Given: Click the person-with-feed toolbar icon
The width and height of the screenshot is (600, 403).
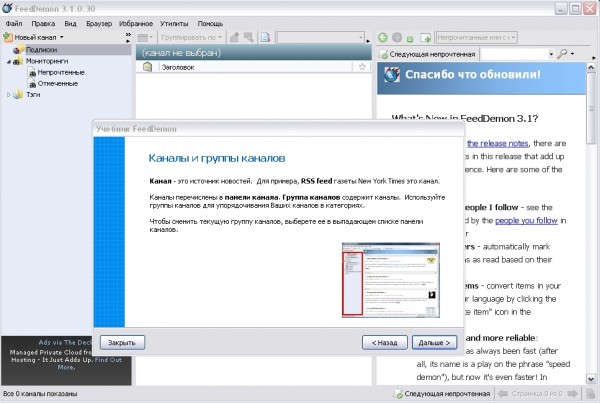Looking at the screenshot, I should click(x=234, y=37).
